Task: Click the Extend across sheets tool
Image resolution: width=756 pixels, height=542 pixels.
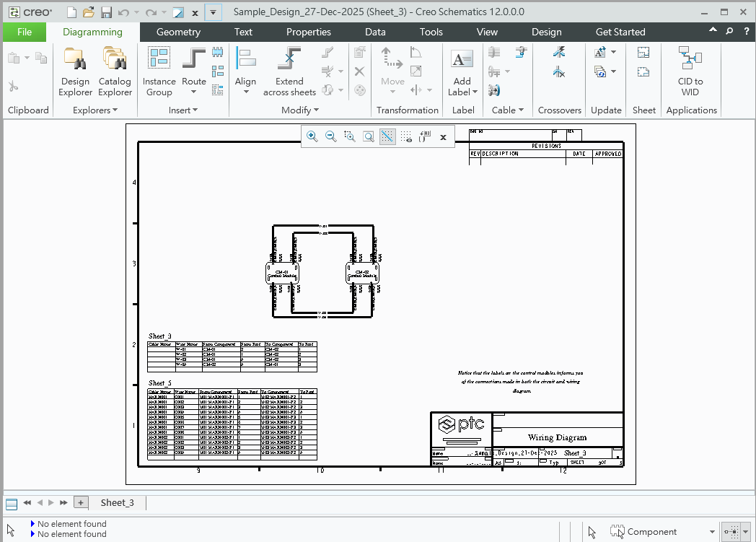Action: click(x=289, y=71)
